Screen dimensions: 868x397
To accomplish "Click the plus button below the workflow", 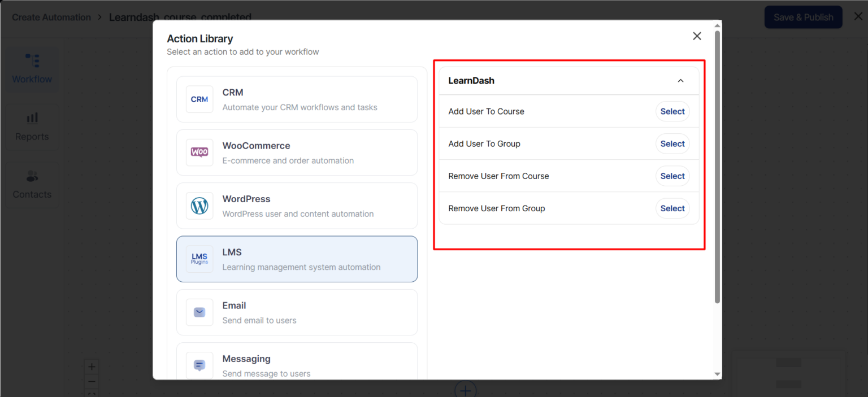I will [465, 390].
